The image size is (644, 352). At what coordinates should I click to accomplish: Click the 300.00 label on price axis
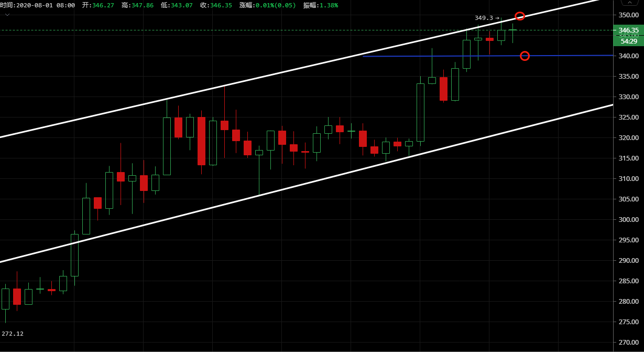coord(628,220)
